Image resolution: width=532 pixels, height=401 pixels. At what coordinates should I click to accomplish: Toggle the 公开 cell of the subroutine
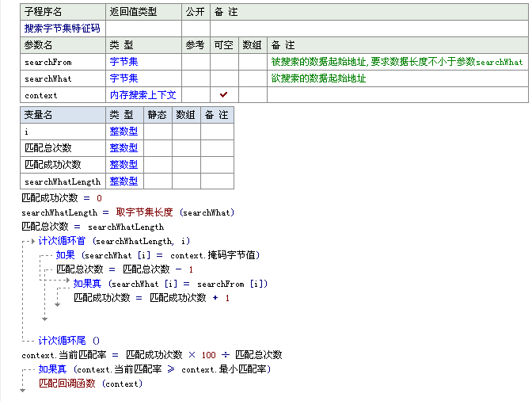tap(196, 29)
